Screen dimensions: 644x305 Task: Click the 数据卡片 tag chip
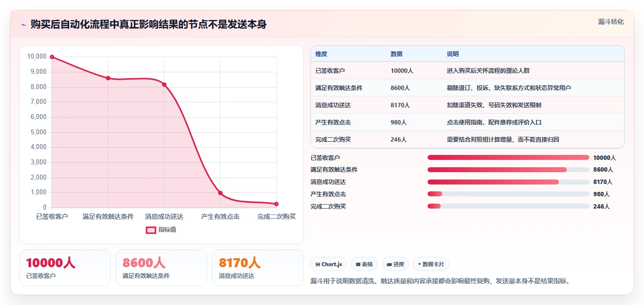coord(431,264)
